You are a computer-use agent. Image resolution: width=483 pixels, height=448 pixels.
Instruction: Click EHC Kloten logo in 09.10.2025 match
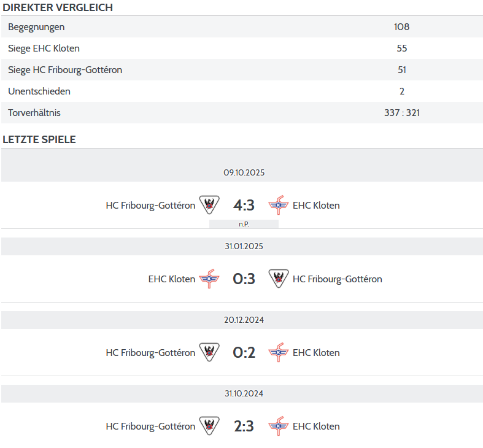point(279,205)
